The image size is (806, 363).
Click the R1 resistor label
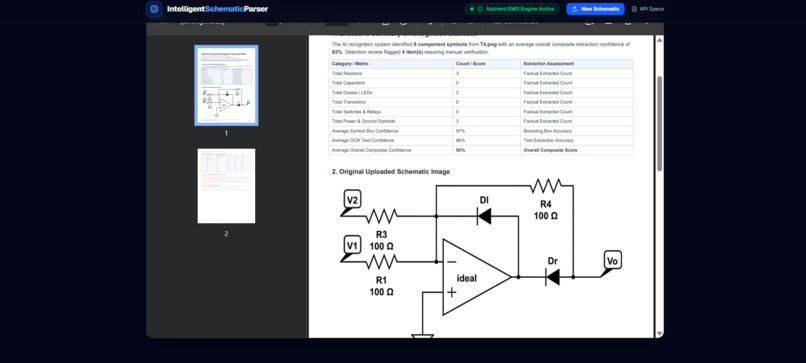381,280
